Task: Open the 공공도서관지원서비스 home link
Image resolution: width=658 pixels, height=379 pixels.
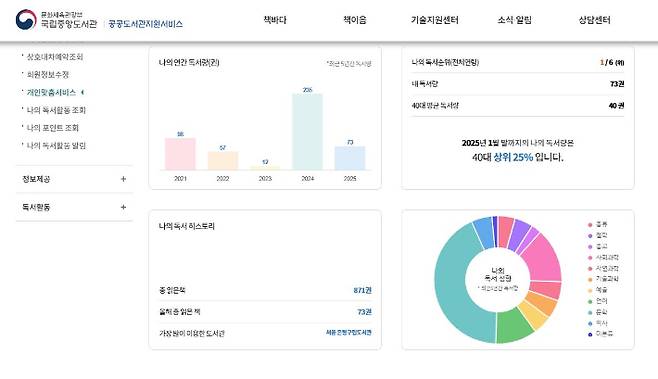Action: click(145, 24)
